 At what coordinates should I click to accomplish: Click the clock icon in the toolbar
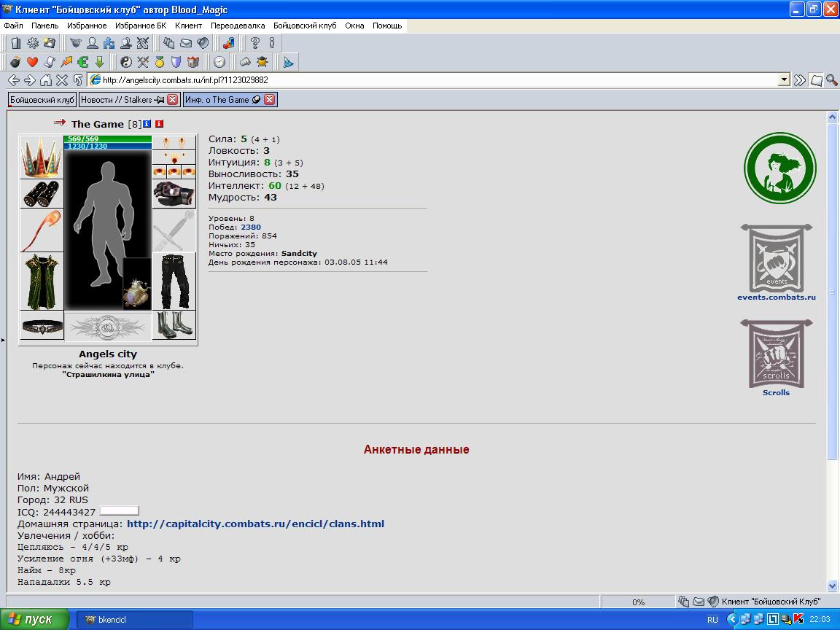[x=219, y=62]
